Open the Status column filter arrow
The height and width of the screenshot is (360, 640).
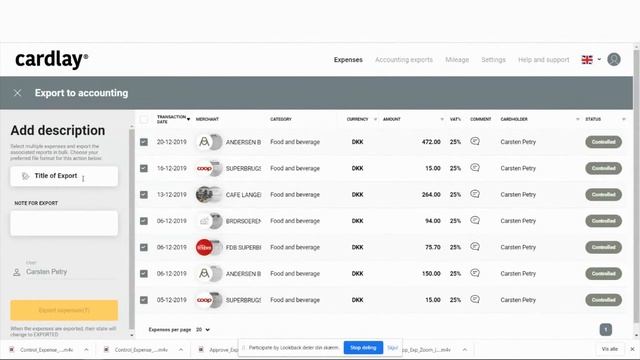coord(624,119)
